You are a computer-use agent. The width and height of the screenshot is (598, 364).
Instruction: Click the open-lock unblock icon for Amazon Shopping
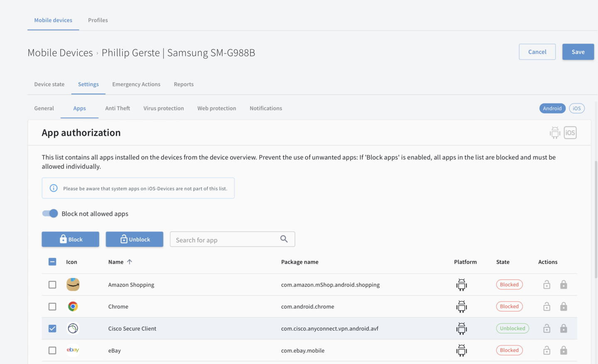[547, 285]
